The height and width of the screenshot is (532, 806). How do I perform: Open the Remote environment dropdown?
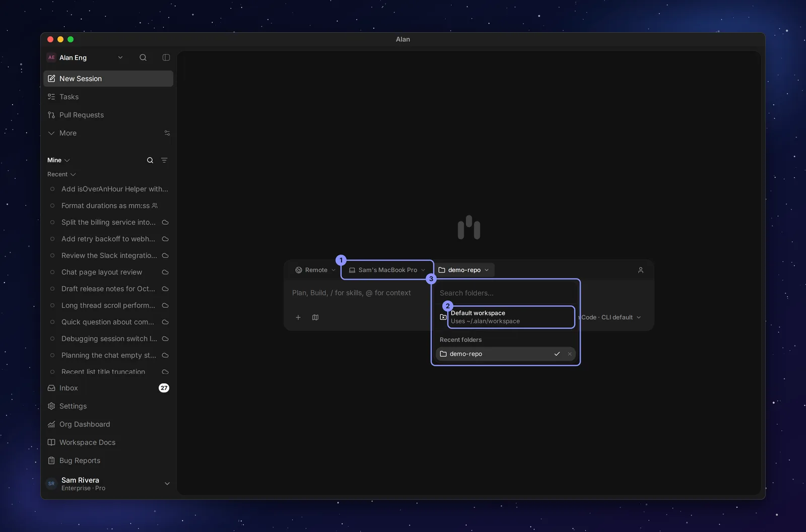(315, 270)
